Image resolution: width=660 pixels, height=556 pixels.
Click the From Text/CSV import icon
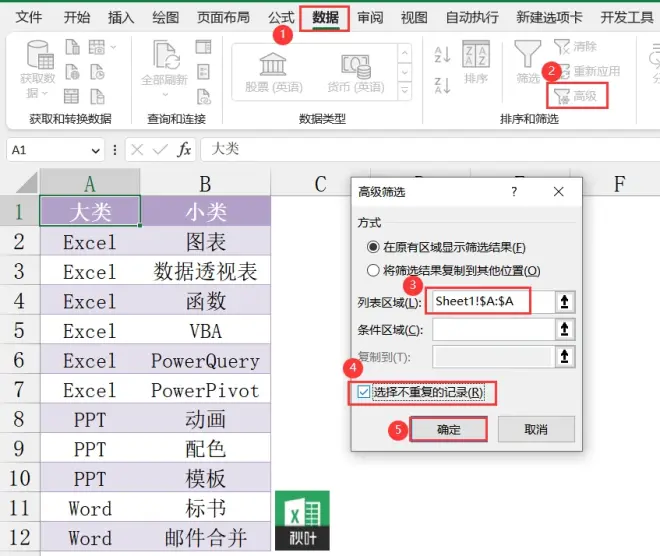coord(72,47)
